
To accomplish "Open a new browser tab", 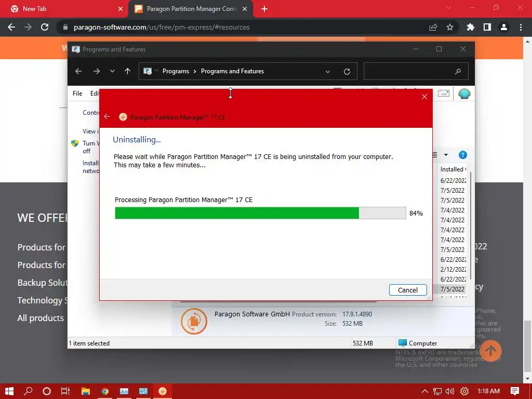I will [264, 9].
